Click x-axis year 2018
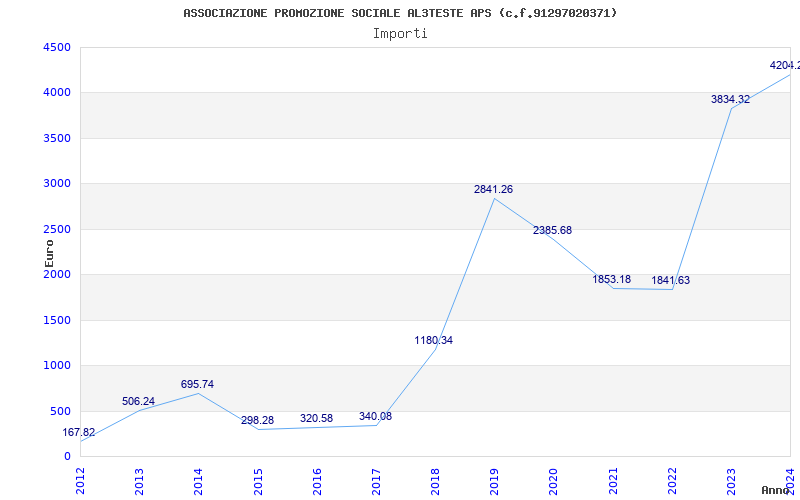The image size is (800, 500). 435,481
